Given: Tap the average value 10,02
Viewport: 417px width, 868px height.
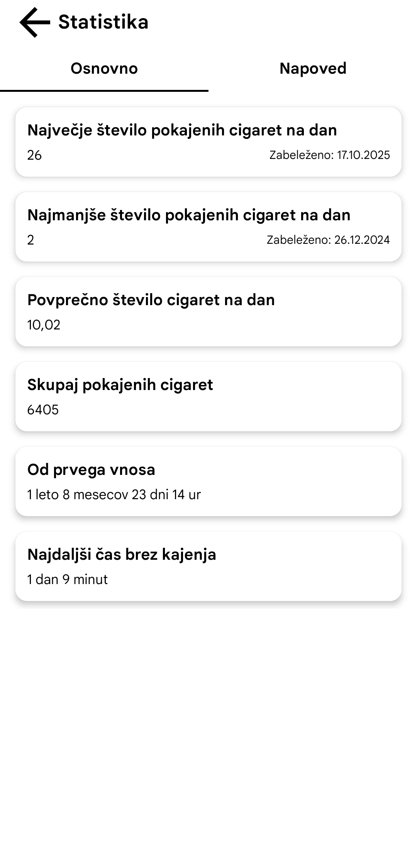Looking at the screenshot, I should (x=44, y=325).
